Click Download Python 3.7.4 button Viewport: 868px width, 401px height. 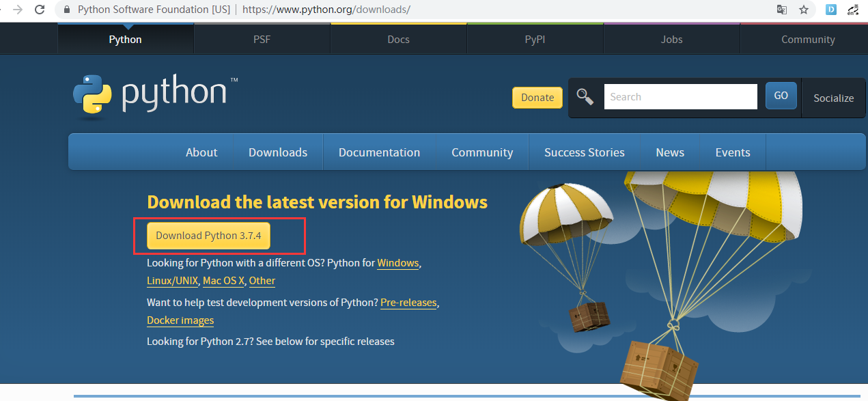tap(208, 236)
